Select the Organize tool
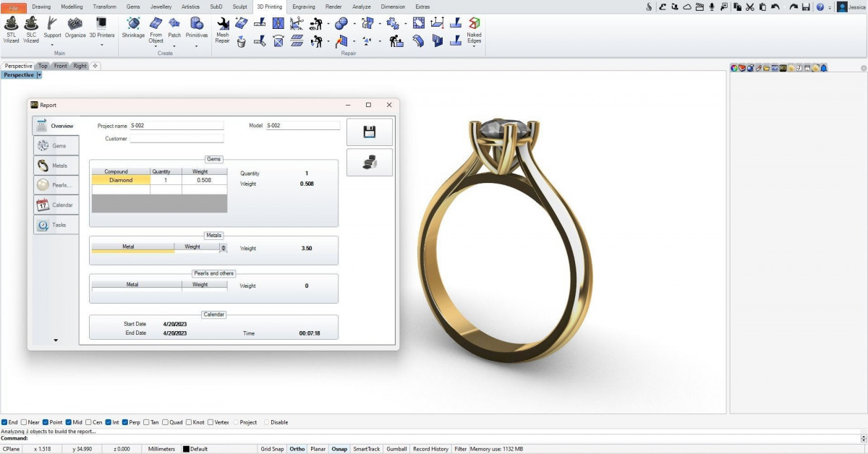Viewport: 868px width, 454px height. [75, 27]
